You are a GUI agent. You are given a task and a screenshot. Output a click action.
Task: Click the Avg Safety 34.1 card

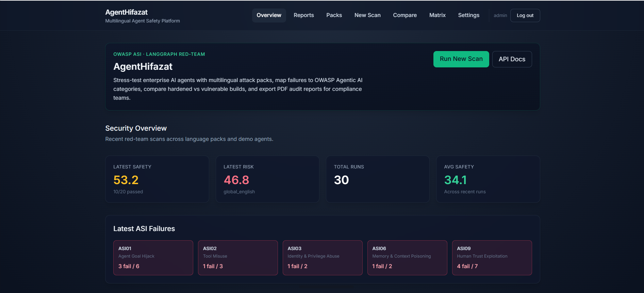488,179
